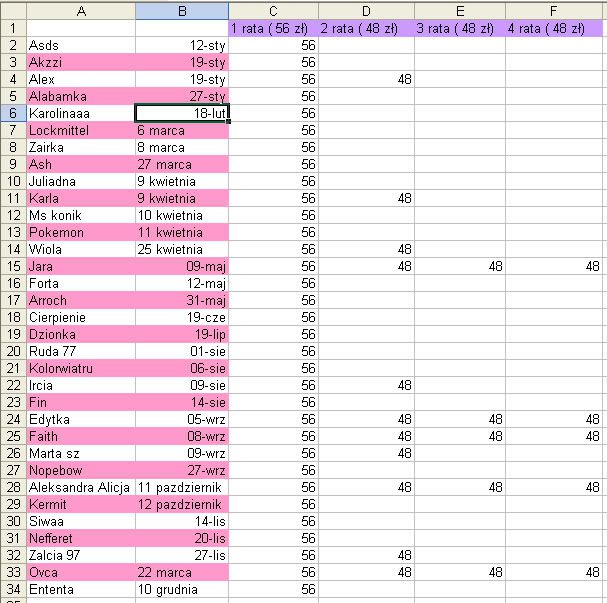Select row 1 header
Image resolution: width=607 pixels, height=603 pixels.
coord(13,28)
